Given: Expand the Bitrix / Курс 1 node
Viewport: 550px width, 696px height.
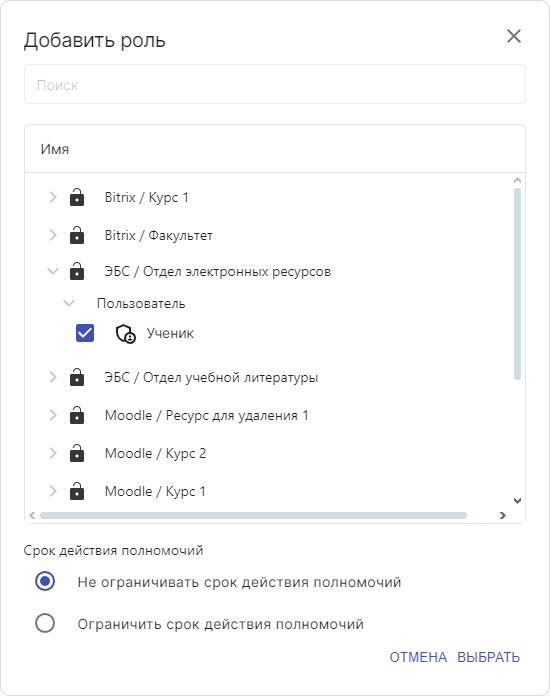Looking at the screenshot, I should point(53,197).
